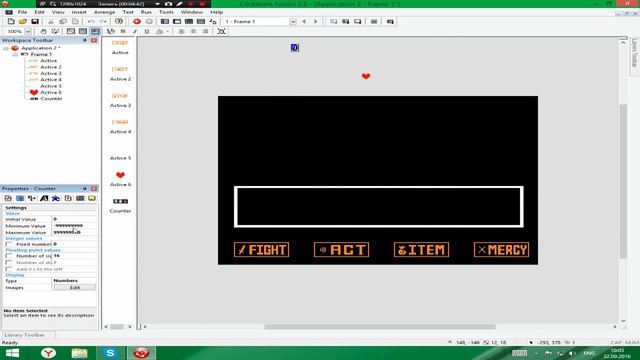Collapse the Application 2 tree node

6,48
